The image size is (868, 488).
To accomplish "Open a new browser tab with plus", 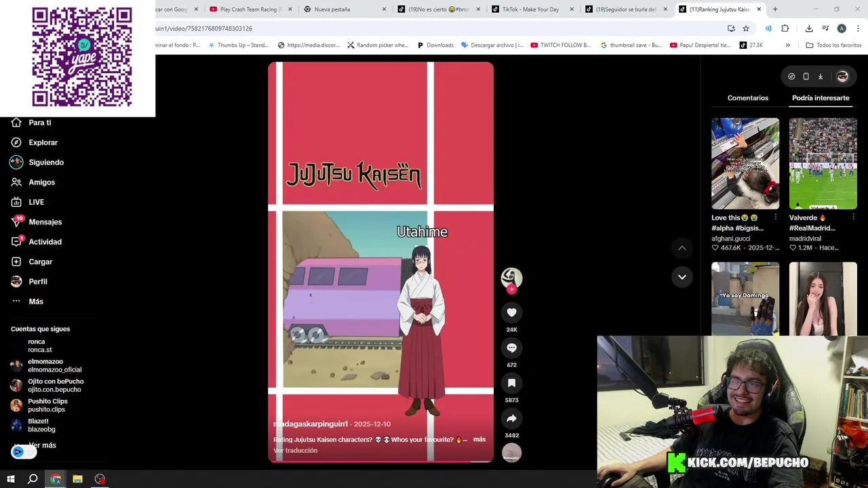I will pyautogui.click(x=775, y=9).
